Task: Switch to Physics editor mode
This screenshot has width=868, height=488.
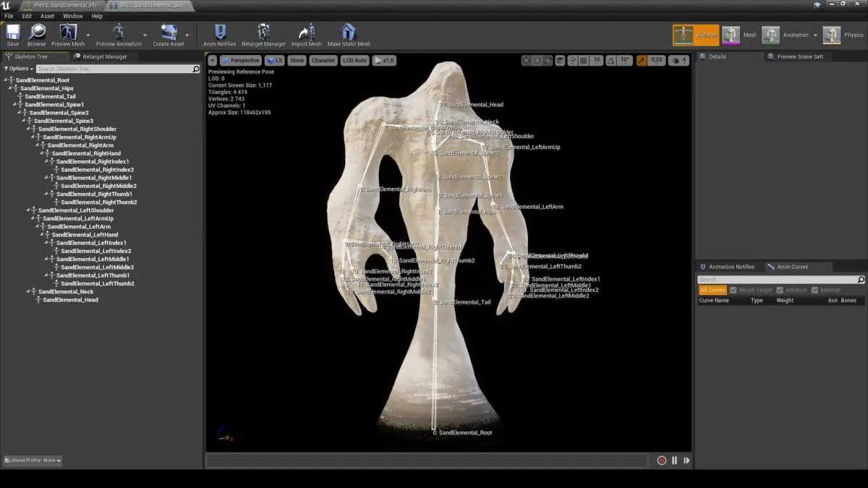Action: [843, 35]
